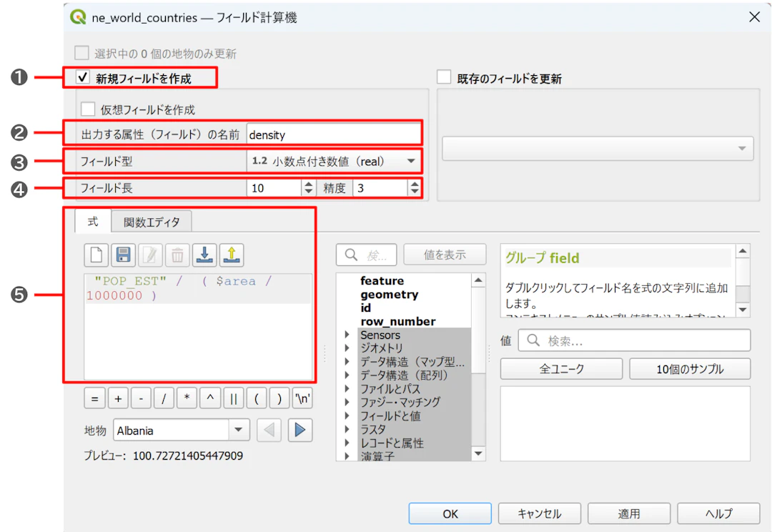Click the フィールド長 value field
Viewport: 772px width, 532px height.
(274, 187)
